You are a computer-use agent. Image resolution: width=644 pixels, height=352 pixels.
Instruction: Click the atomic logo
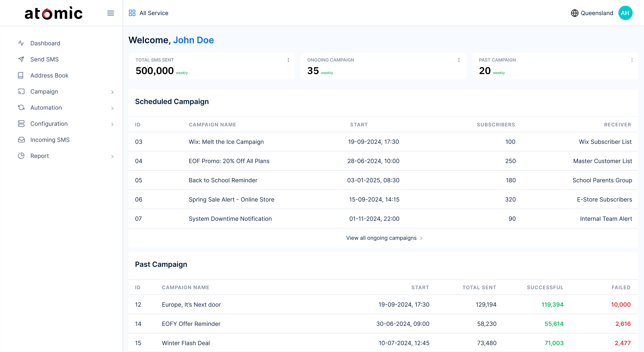(x=54, y=13)
